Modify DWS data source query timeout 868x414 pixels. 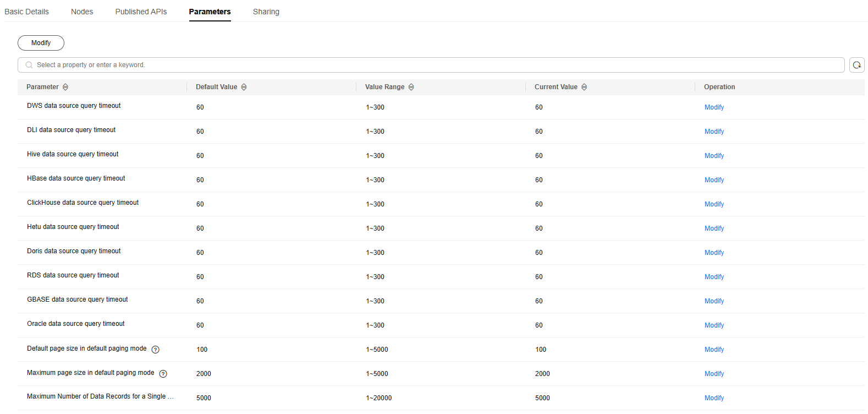[x=714, y=107]
